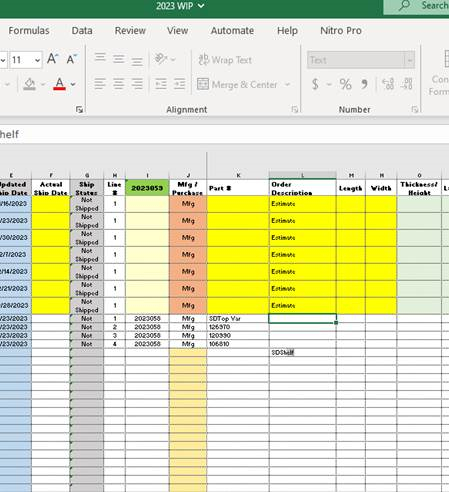This screenshot has width=449, height=492.
Task: Open the Data ribbon tab
Action: tap(82, 31)
